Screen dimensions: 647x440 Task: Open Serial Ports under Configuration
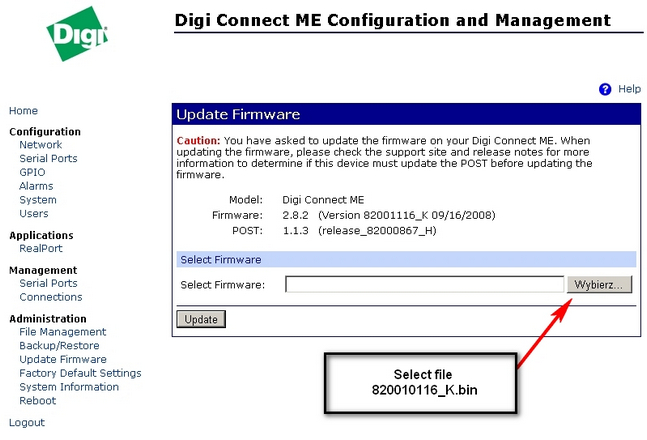click(x=48, y=158)
